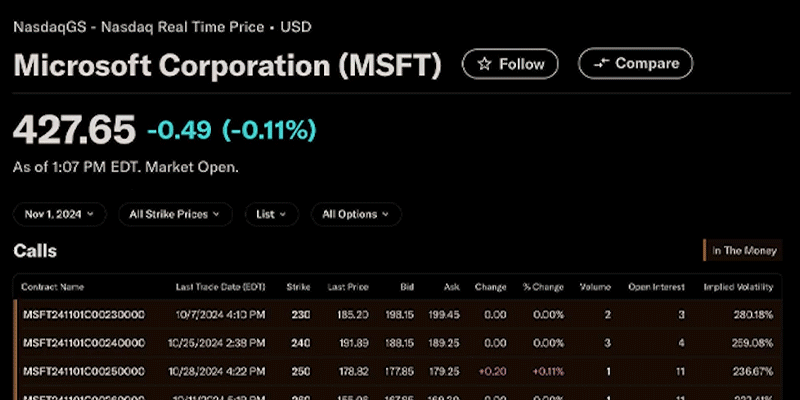The image size is (800, 400).
Task: Sort calls by Strike column header
Action: point(298,287)
